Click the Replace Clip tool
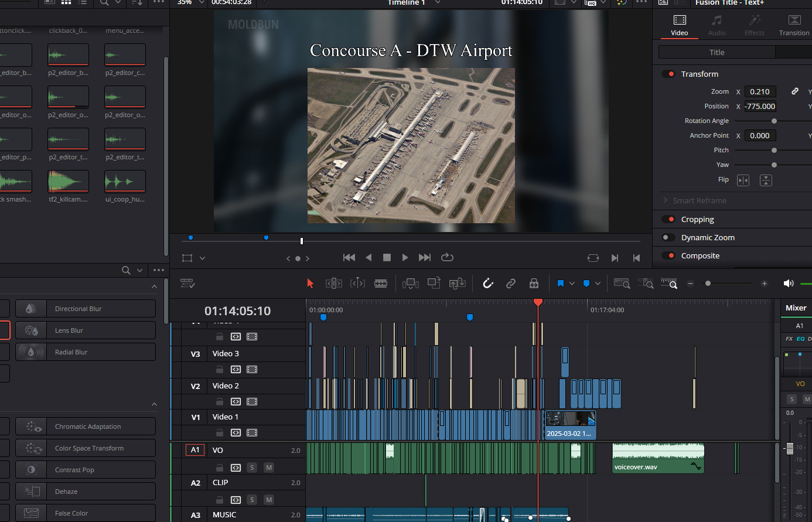Screen dimensions: 812x522 [458, 284]
